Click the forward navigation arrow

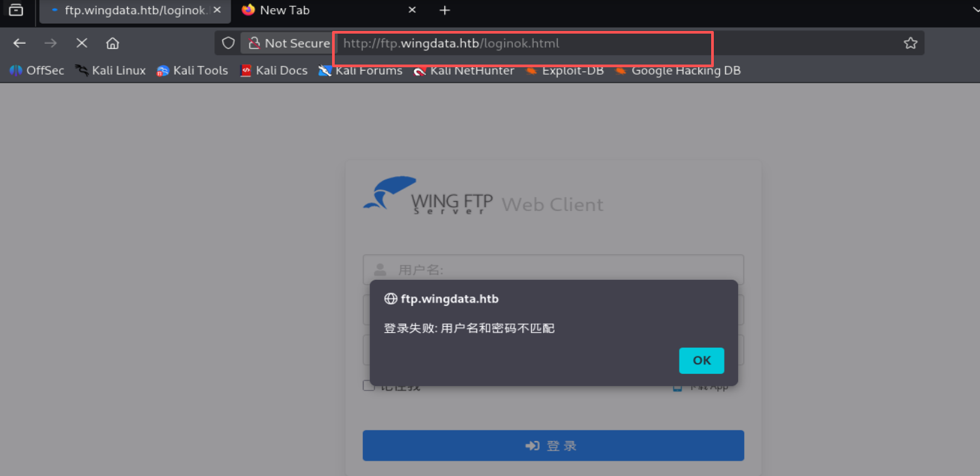click(50, 43)
